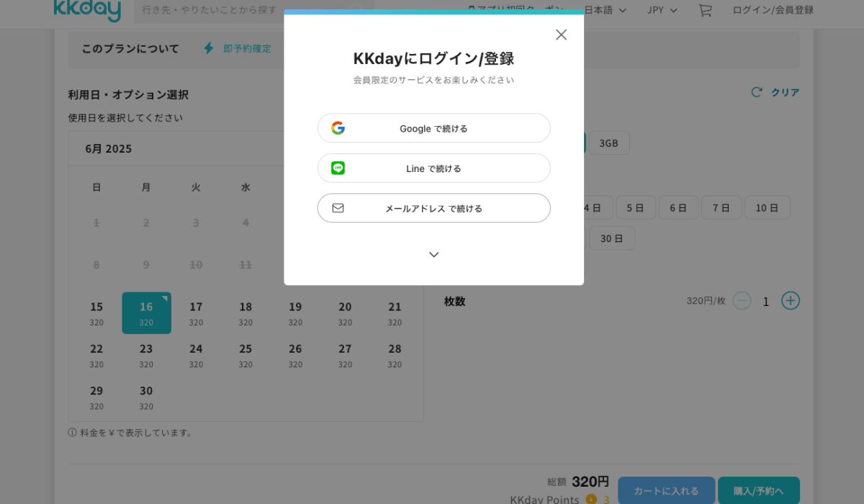Select June 26 on calendar
The height and width of the screenshot is (504, 864).
pos(295,355)
